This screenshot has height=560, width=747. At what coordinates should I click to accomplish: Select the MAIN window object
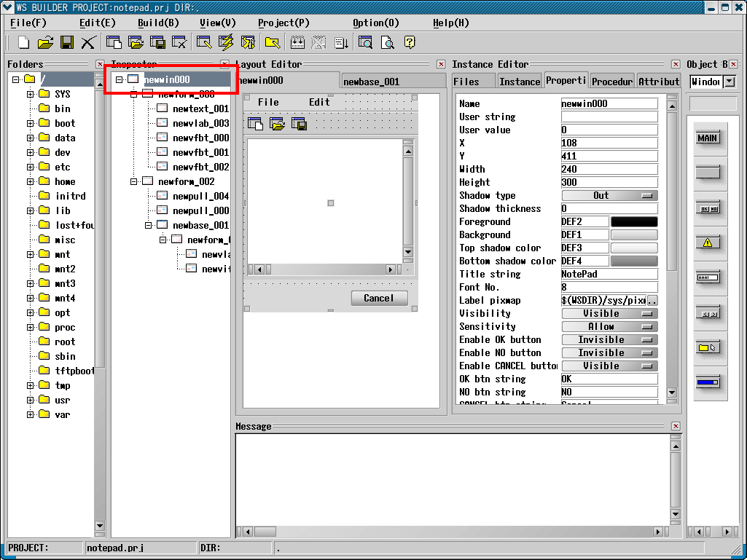tap(707, 138)
